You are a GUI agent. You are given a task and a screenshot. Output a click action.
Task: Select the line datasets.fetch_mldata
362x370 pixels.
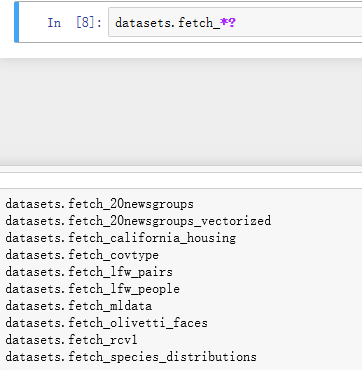tap(79, 306)
